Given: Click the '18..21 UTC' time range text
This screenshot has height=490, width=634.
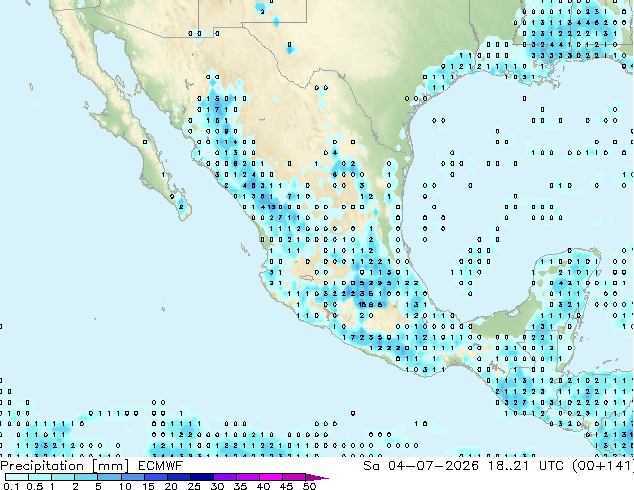Looking at the screenshot, I should (527, 466).
